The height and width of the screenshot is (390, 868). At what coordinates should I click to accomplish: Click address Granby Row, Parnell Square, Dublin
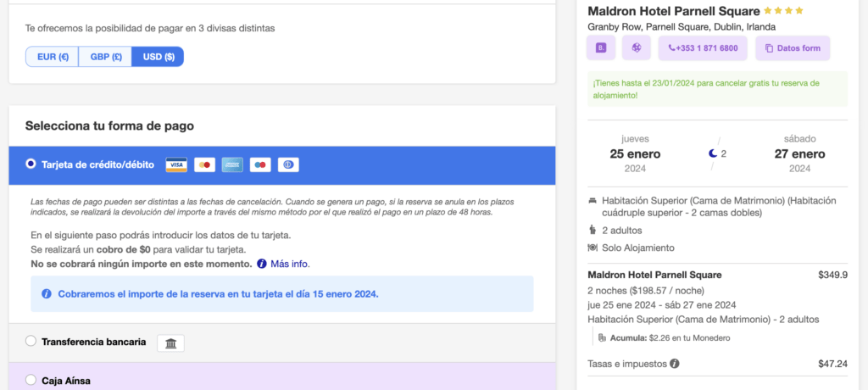(682, 26)
